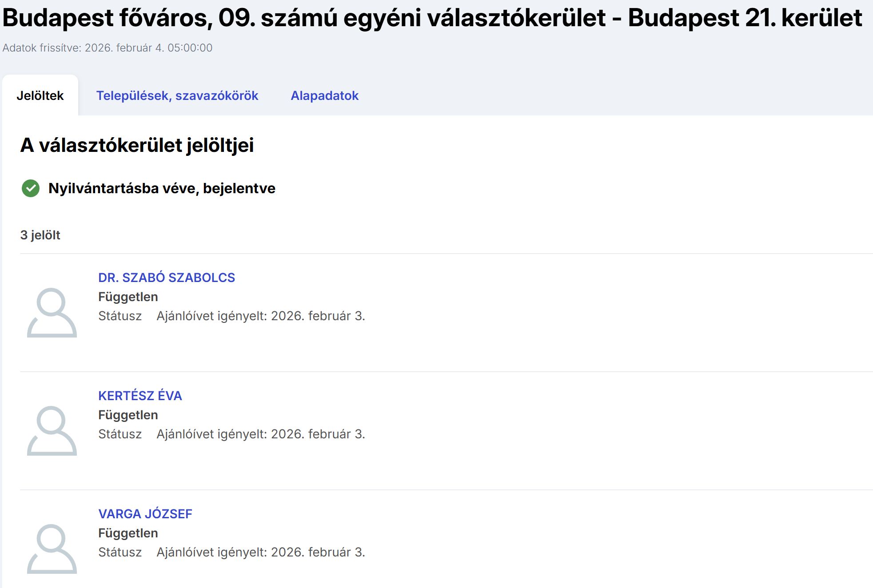The width and height of the screenshot is (873, 588).
Task: Open DR. SZABÓ SZABOLCS candidate link
Action: pyautogui.click(x=166, y=278)
